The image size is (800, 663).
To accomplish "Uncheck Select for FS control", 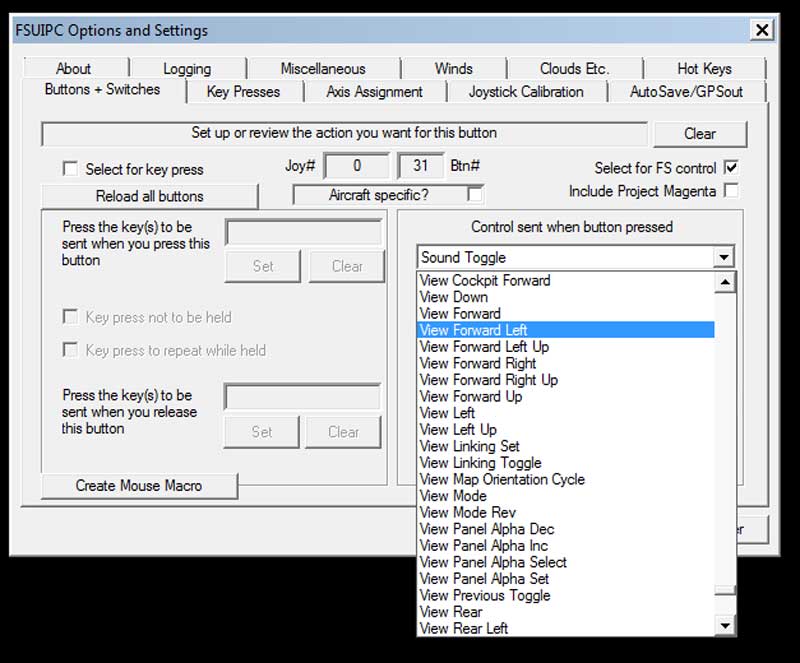I will (x=731, y=167).
